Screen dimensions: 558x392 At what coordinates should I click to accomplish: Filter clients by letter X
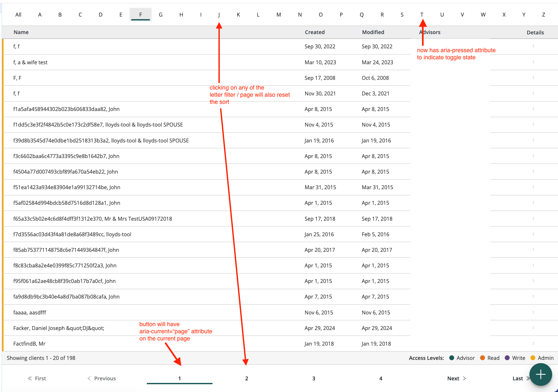[x=504, y=15]
